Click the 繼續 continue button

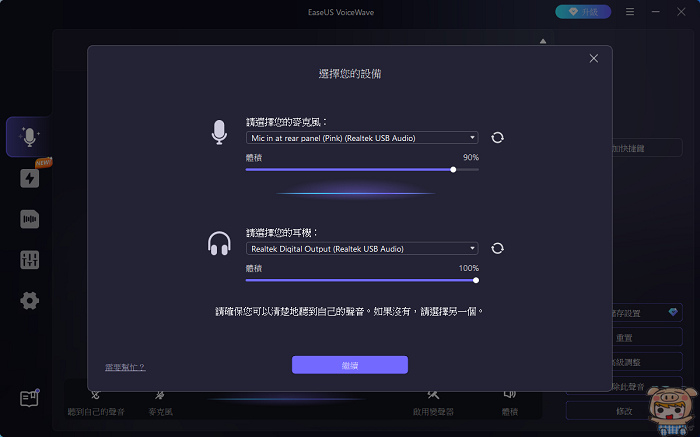click(x=350, y=365)
